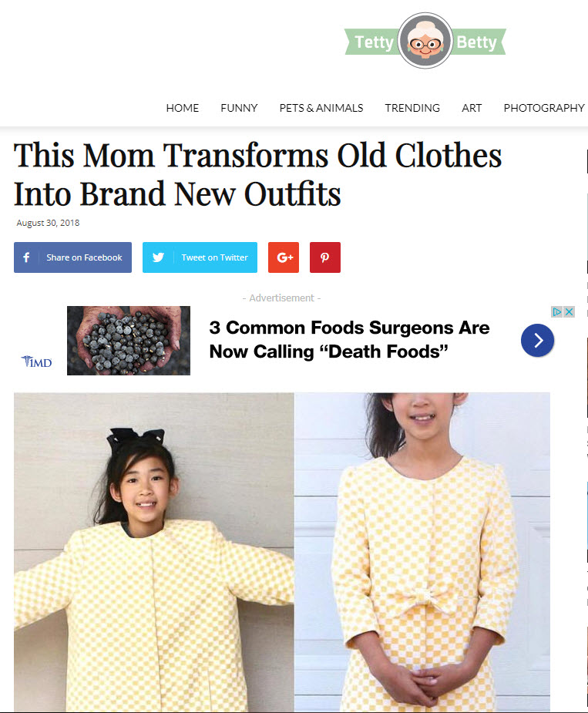
Task: Open the PETS & ANIMALS category
Action: tap(321, 108)
